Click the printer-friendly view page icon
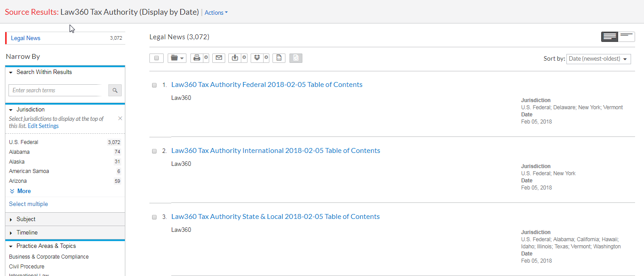The width and height of the screenshot is (644, 276). [x=279, y=58]
